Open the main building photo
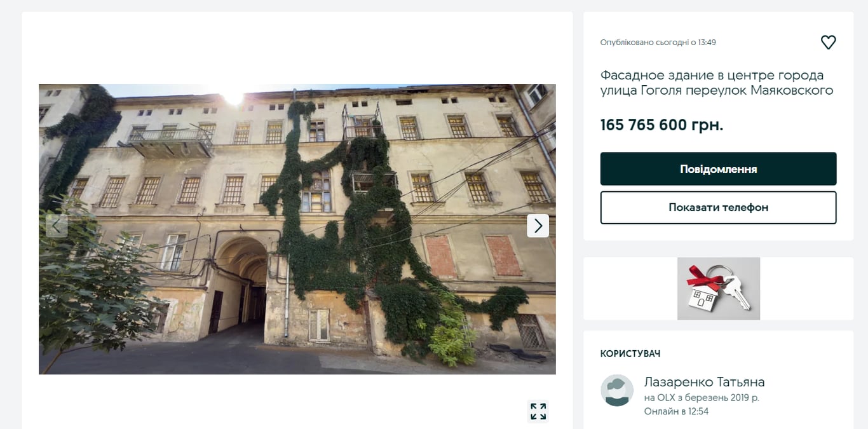This screenshot has width=868, height=429. pos(297,229)
